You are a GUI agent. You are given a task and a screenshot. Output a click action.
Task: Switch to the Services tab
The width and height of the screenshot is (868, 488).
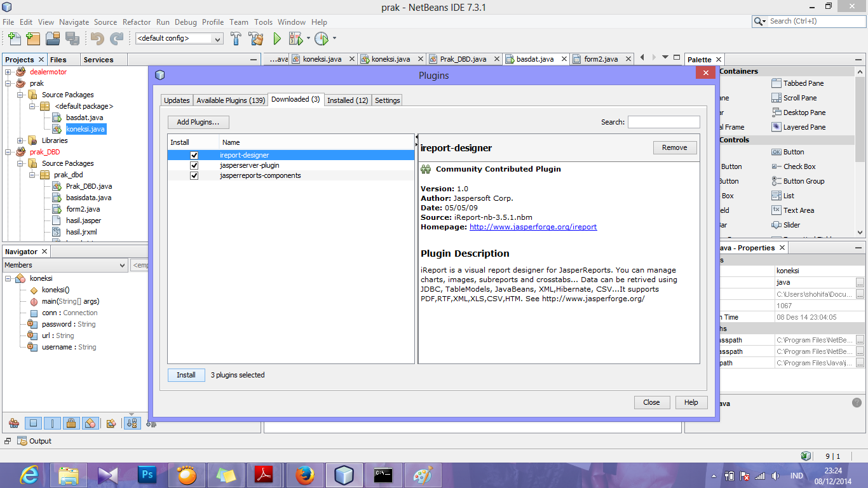click(98, 60)
